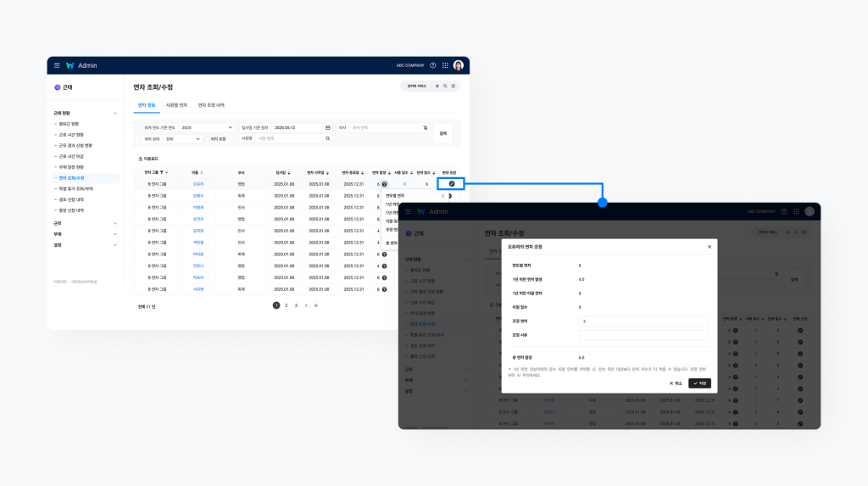The image size is (868, 486).
Task: Go to page 2 in pagination
Action: coord(286,304)
